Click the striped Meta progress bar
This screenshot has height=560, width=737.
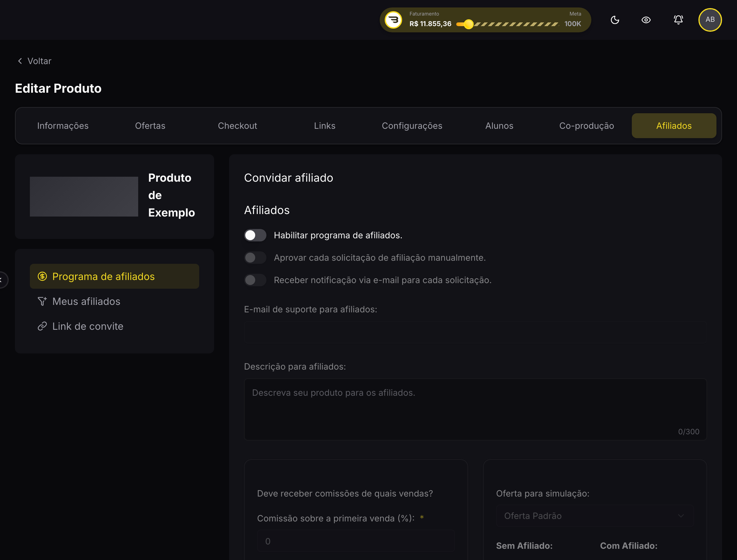(x=516, y=24)
